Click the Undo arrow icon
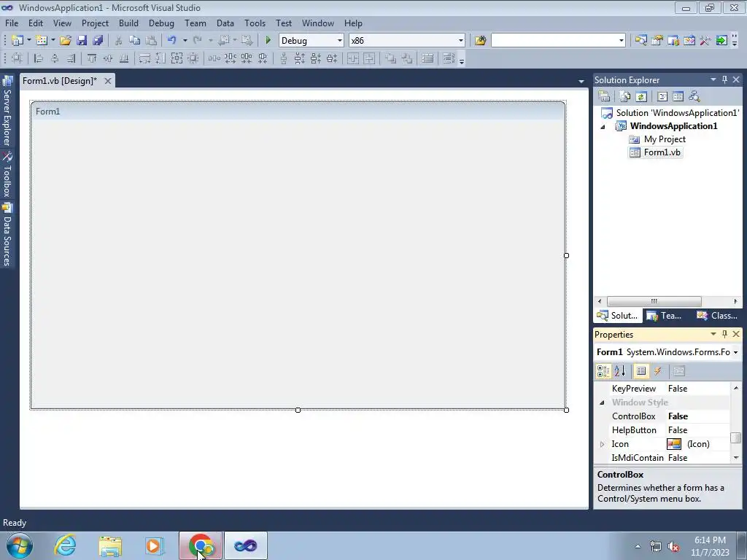This screenshot has width=747, height=560. 172,41
